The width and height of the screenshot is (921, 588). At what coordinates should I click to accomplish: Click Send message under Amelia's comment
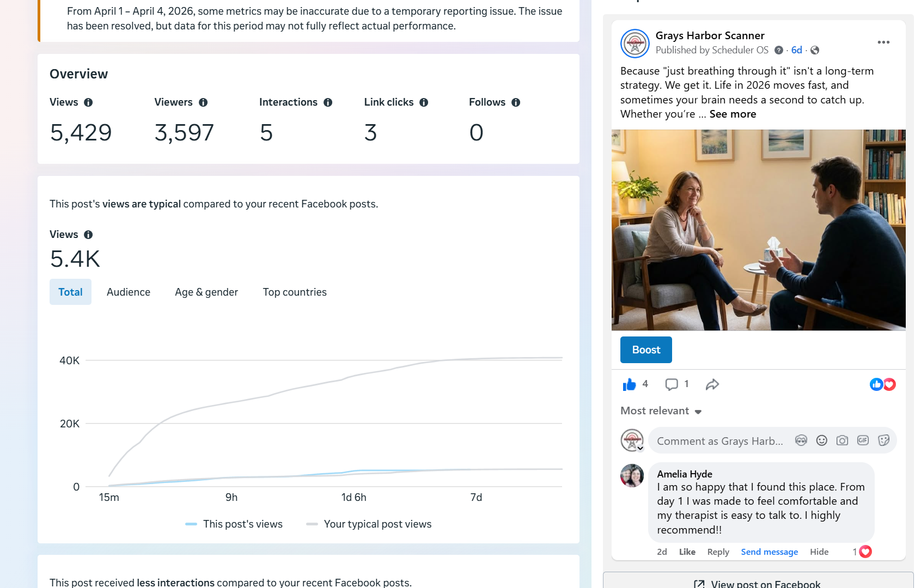769,552
